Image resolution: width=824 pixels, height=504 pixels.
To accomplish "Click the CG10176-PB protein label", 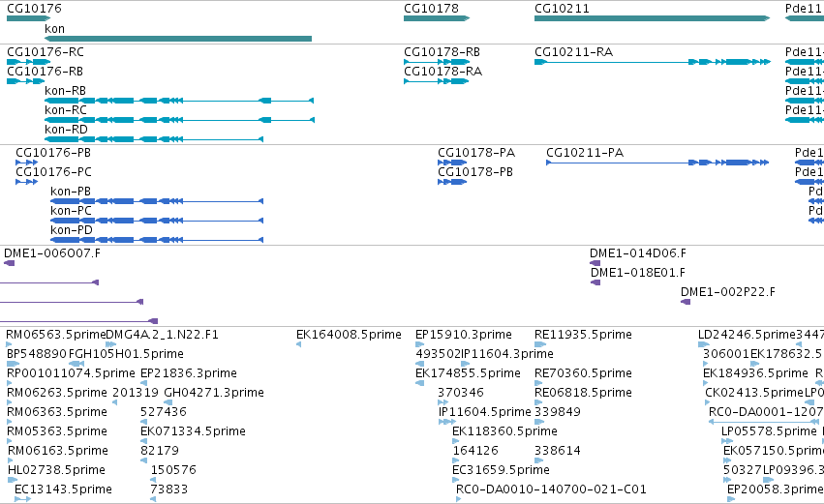I will pos(53,153).
